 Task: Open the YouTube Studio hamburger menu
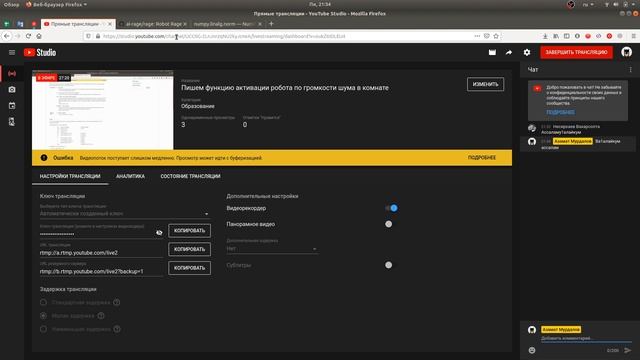(x=12, y=52)
